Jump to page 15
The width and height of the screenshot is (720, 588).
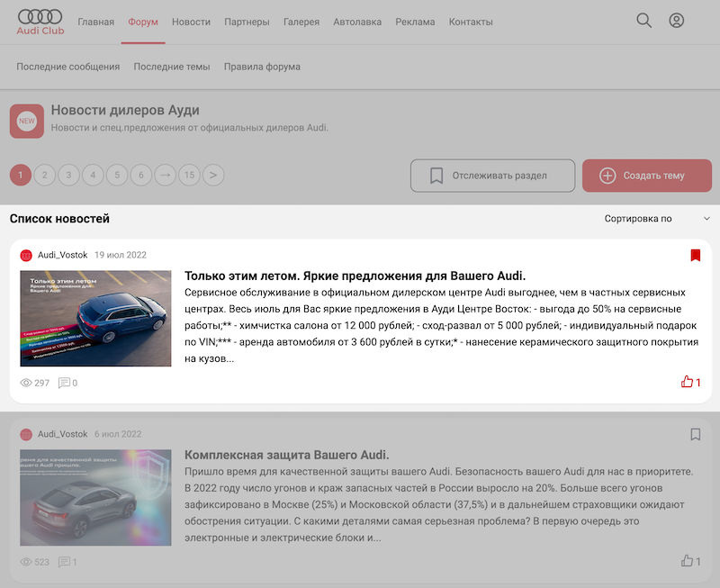[189, 175]
